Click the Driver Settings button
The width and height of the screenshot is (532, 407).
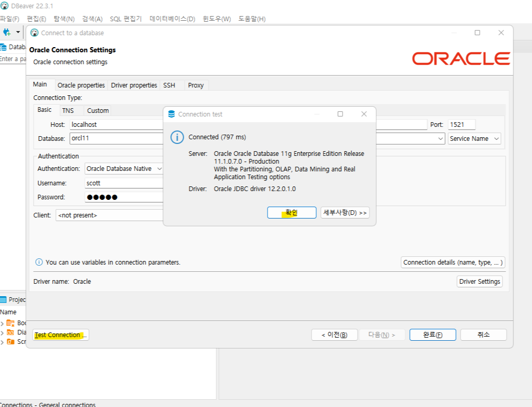click(x=480, y=281)
